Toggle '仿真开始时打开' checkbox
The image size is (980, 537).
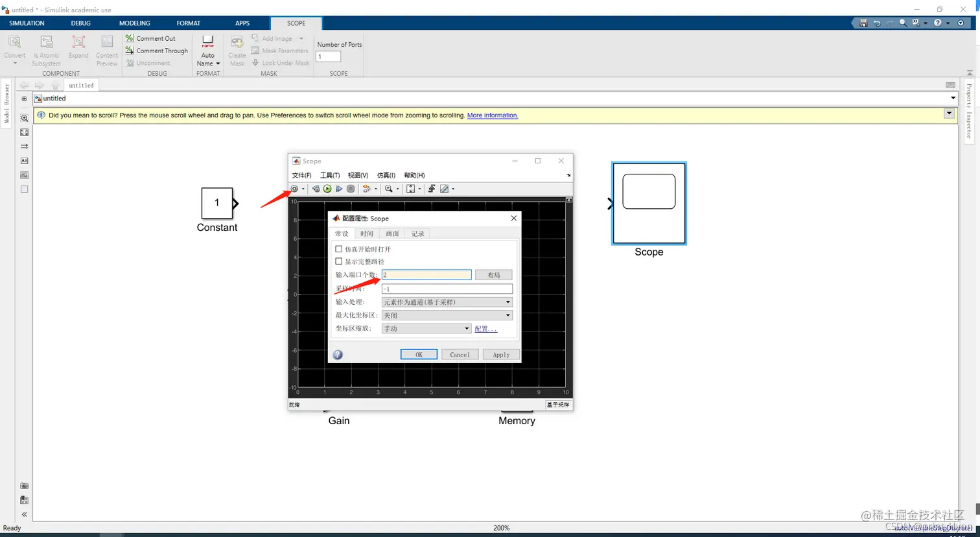[338, 249]
